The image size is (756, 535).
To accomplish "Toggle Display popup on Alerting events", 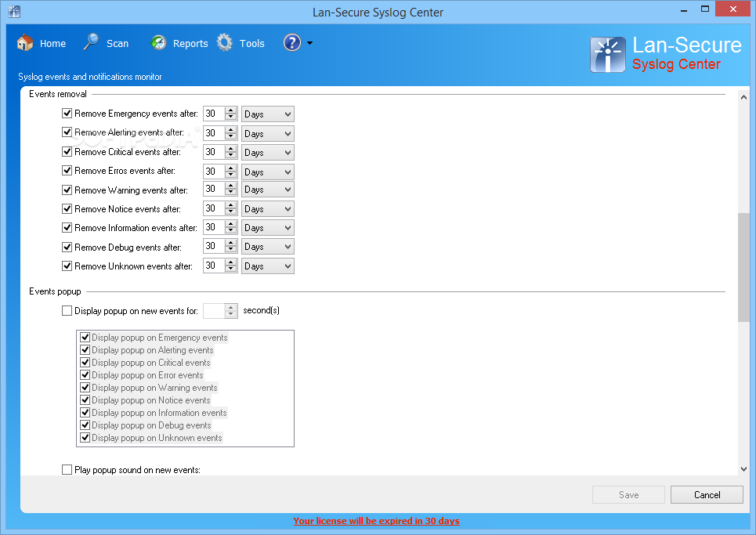I will click(x=85, y=349).
